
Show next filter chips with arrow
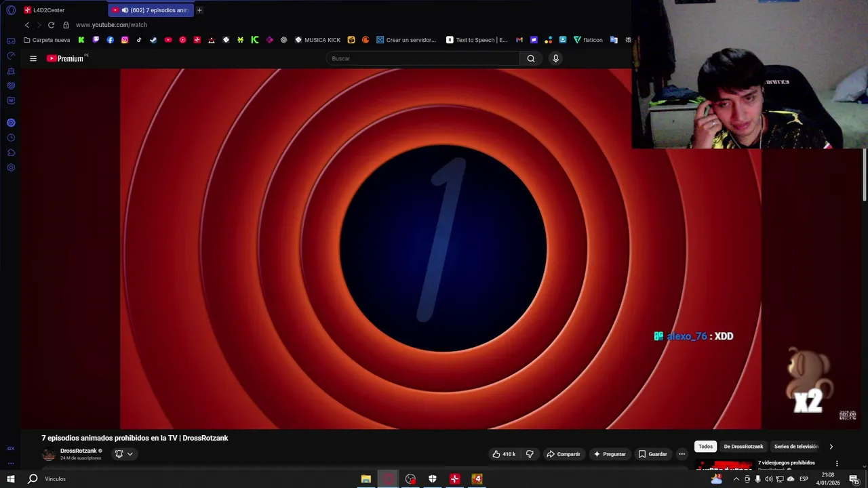coord(831,447)
